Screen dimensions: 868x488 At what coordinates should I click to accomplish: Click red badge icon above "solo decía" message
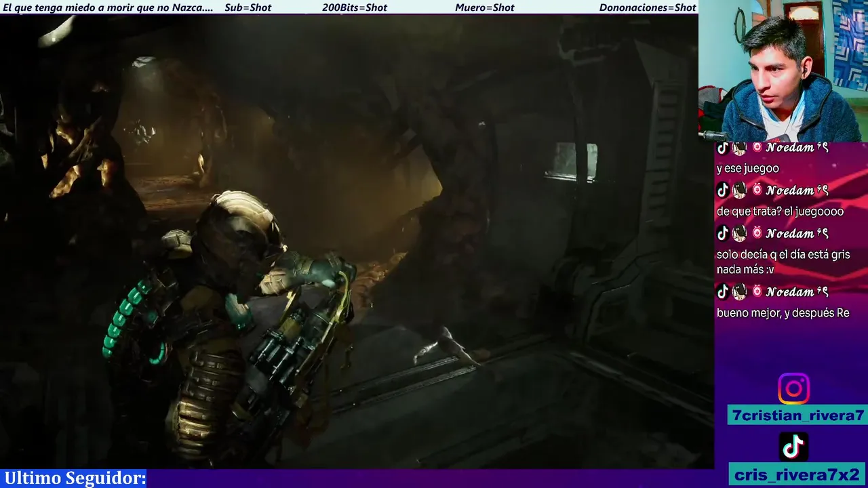[757, 233]
